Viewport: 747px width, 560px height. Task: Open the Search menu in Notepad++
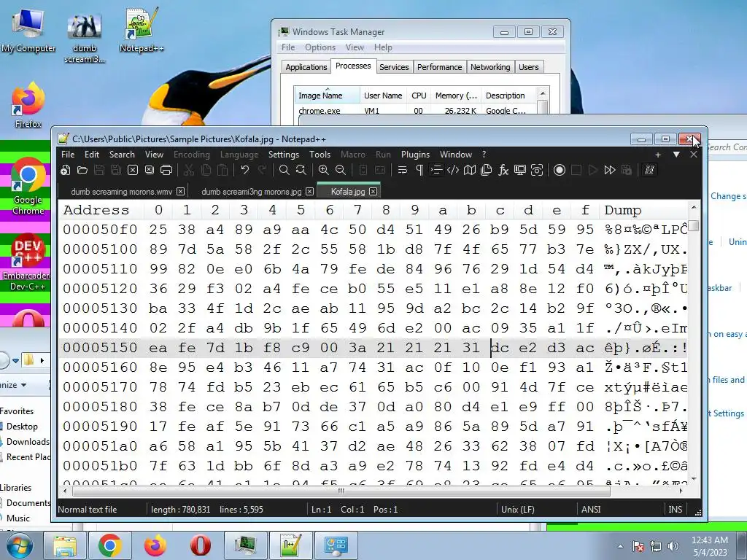(x=122, y=155)
